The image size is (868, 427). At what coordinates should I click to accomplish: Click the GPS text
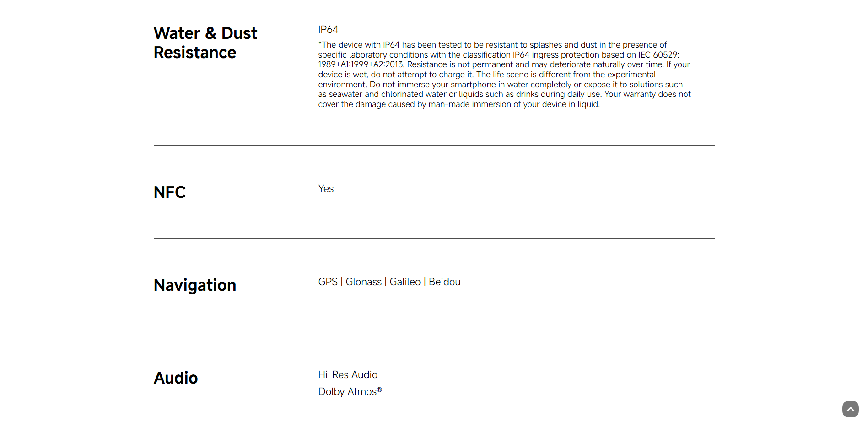328,282
